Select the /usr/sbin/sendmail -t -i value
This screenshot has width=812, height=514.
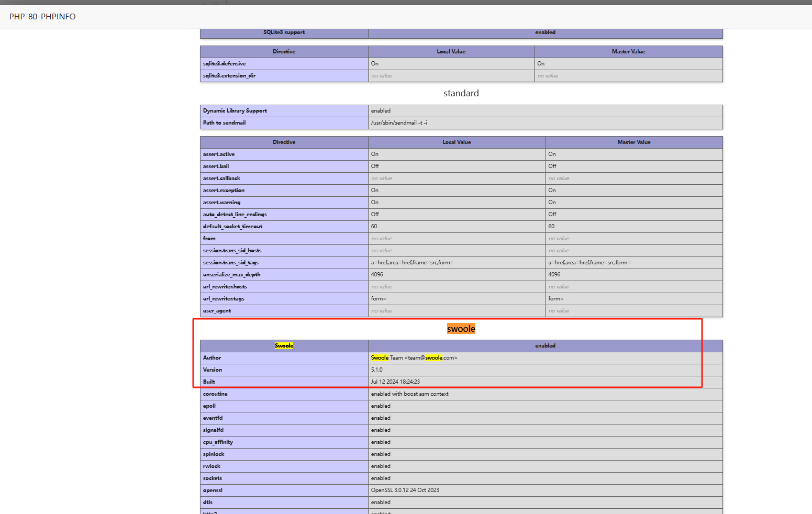399,123
